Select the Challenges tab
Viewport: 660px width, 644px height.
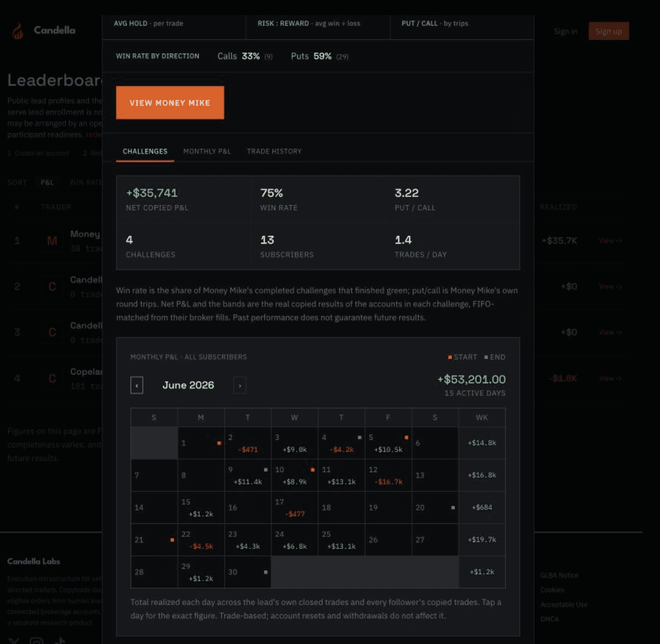click(x=145, y=151)
